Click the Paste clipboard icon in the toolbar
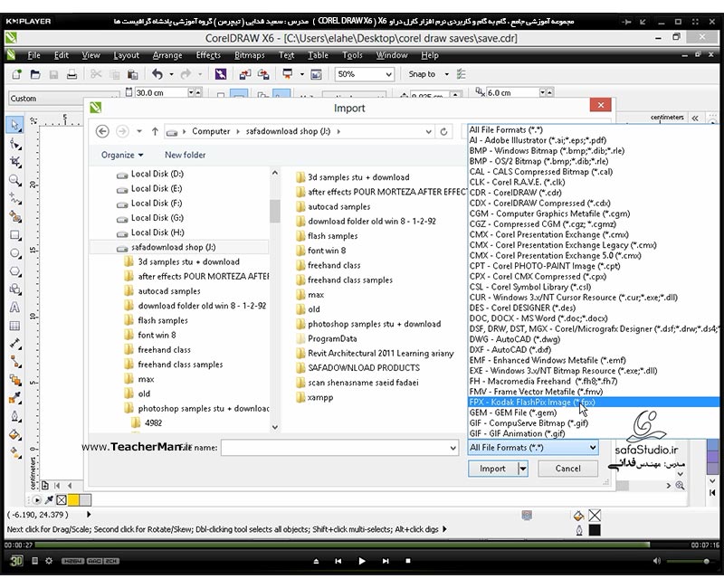This screenshot has width=724, height=588. click(132, 74)
